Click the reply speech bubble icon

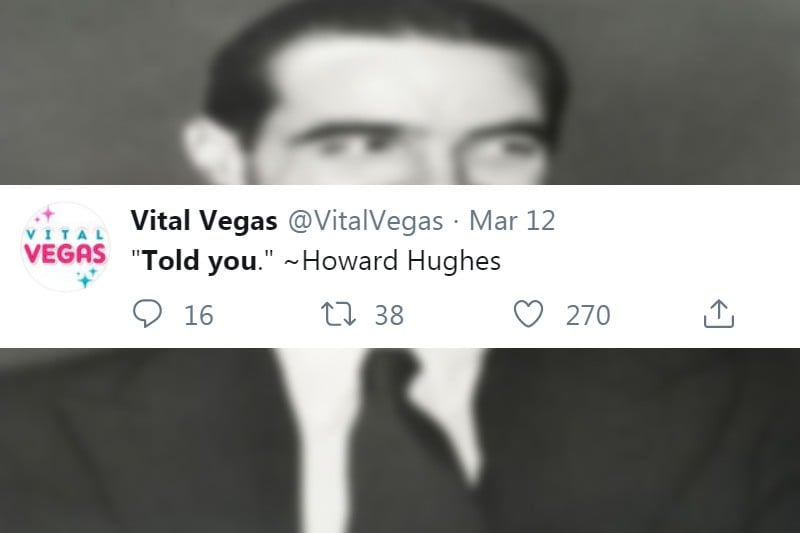pyautogui.click(x=147, y=313)
